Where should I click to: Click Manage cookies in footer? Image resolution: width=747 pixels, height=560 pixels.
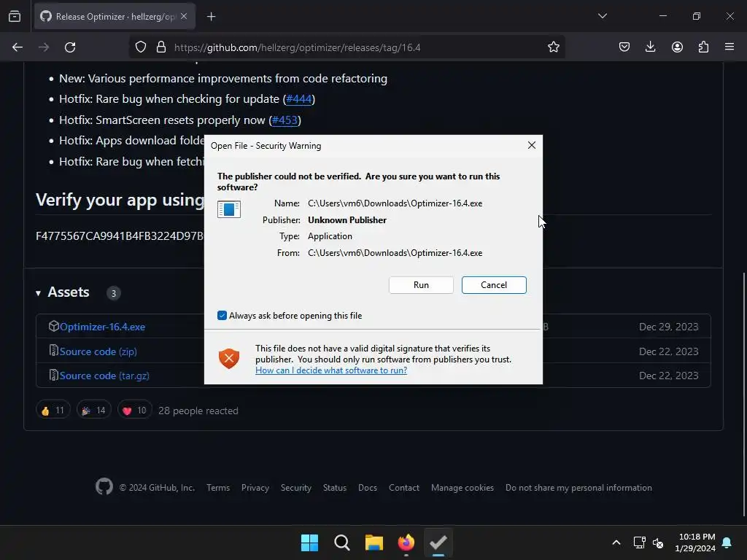pos(462,488)
